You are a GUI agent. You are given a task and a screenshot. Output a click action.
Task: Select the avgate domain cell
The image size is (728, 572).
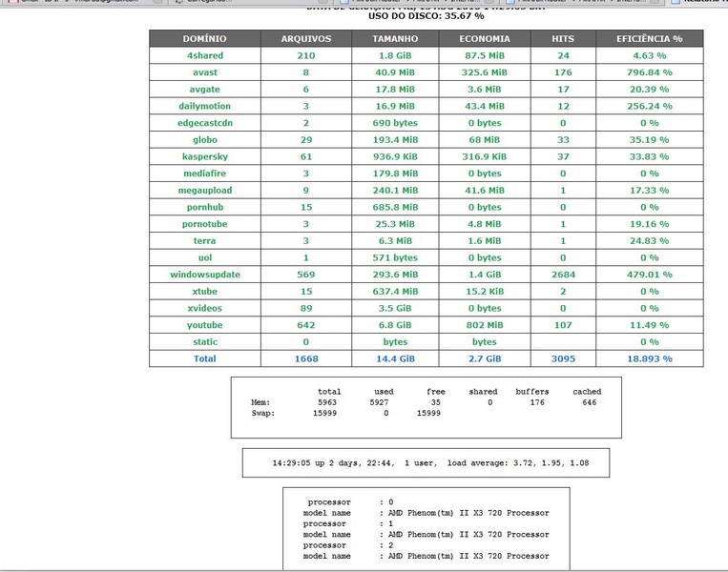point(205,89)
